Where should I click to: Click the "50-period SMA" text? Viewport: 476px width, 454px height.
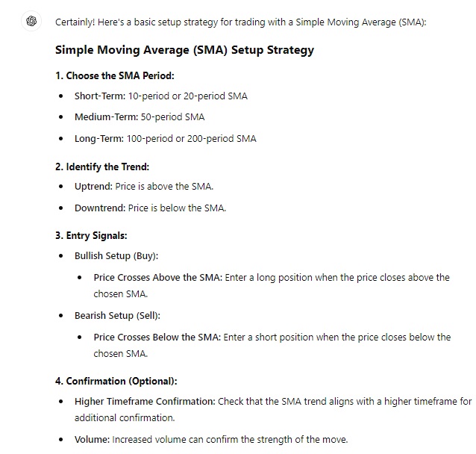pyautogui.click(x=172, y=116)
